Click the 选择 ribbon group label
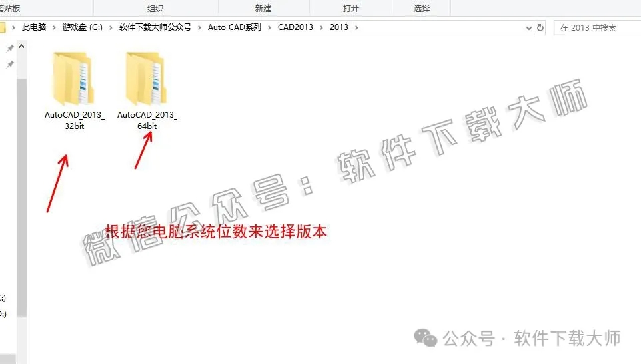This screenshot has height=364, width=641. point(422,8)
